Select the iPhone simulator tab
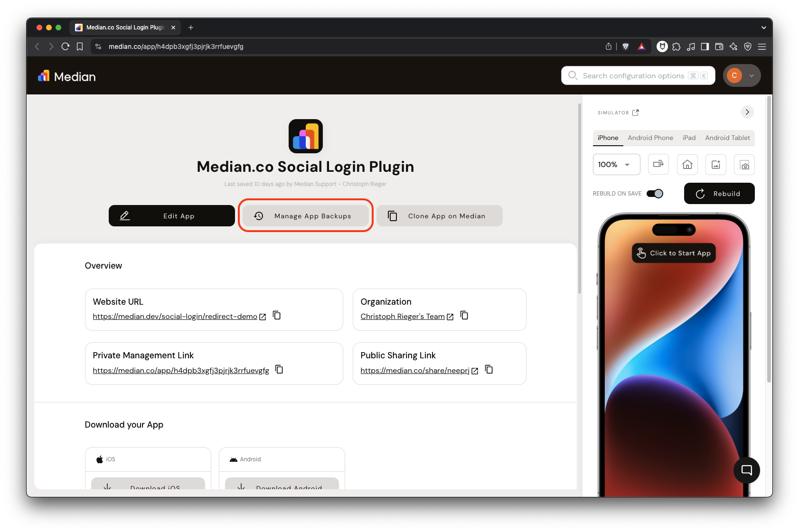799x532 pixels. click(608, 138)
